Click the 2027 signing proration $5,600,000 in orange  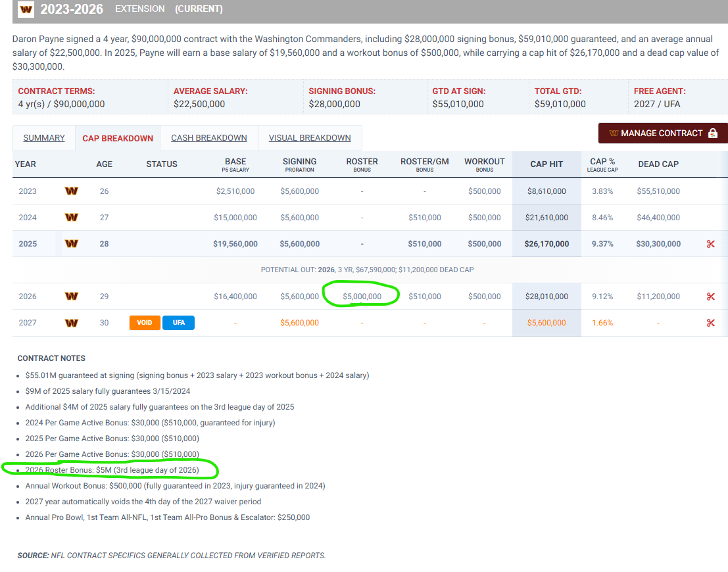299,323
